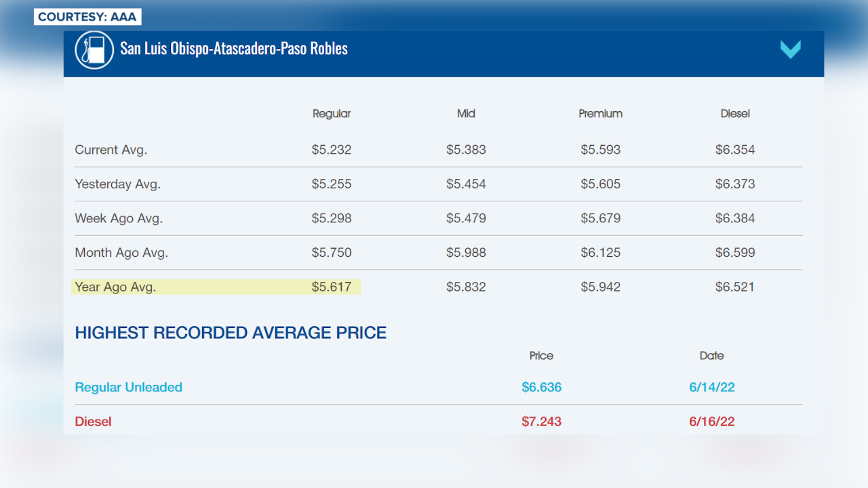Click the $6.636 highest regular price

pos(541,387)
